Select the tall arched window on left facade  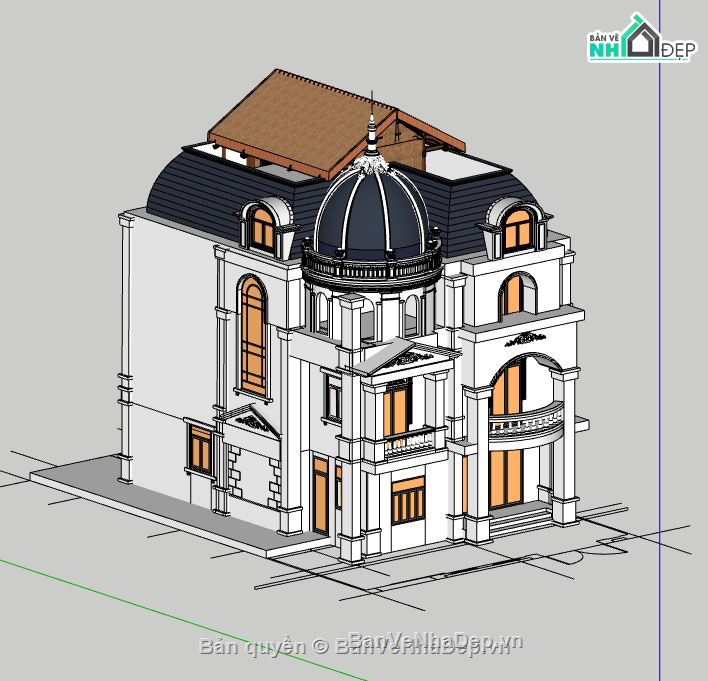[x=253, y=335]
